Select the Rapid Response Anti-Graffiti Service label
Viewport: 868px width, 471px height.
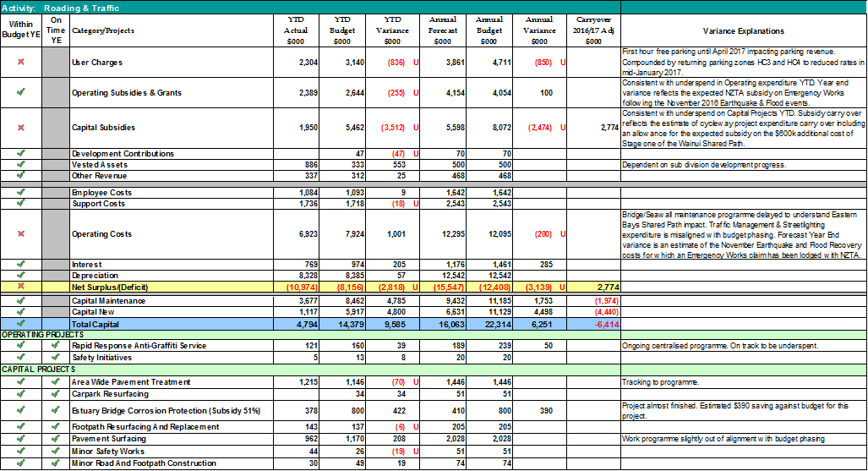[x=139, y=346]
